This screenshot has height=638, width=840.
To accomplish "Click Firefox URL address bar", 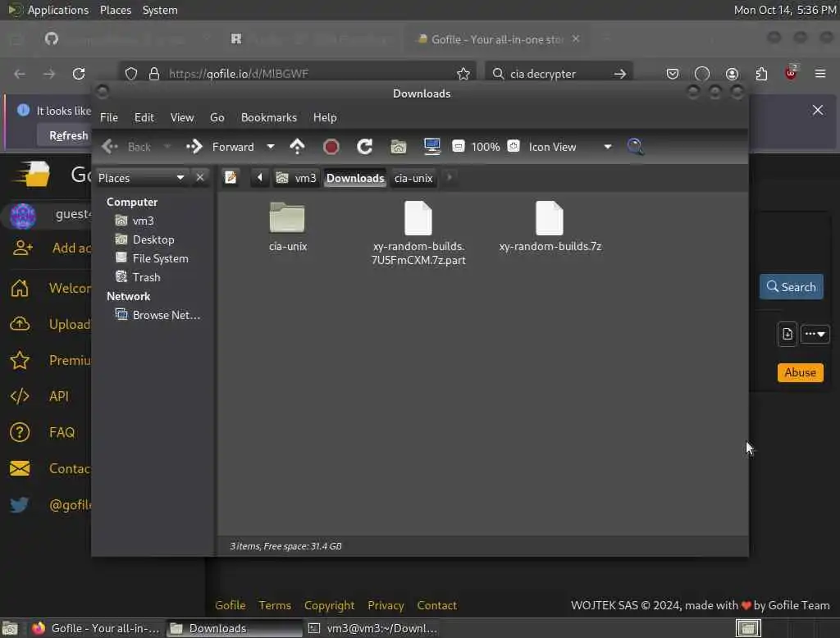I will click(297, 73).
